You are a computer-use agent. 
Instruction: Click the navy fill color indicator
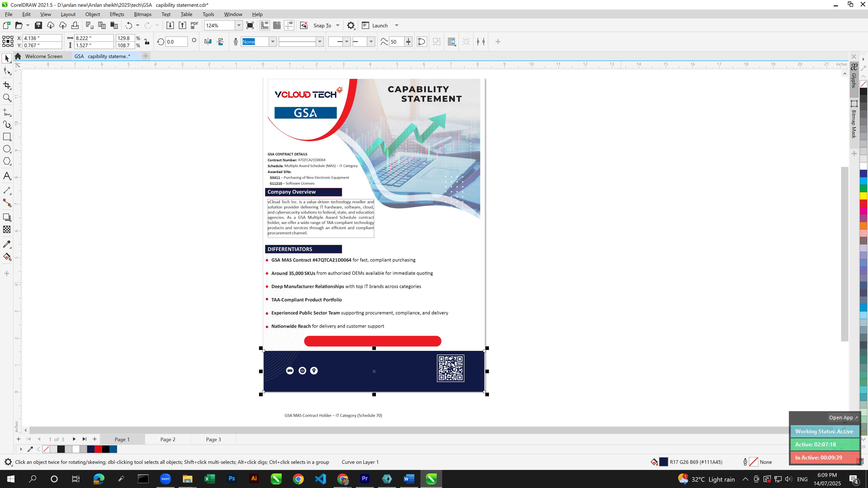(x=663, y=462)
